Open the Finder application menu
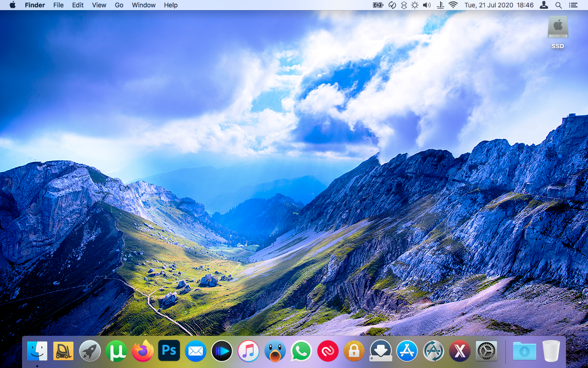This screenshot has height=368, width=588. pyautogui.click(x=35, y=5)
